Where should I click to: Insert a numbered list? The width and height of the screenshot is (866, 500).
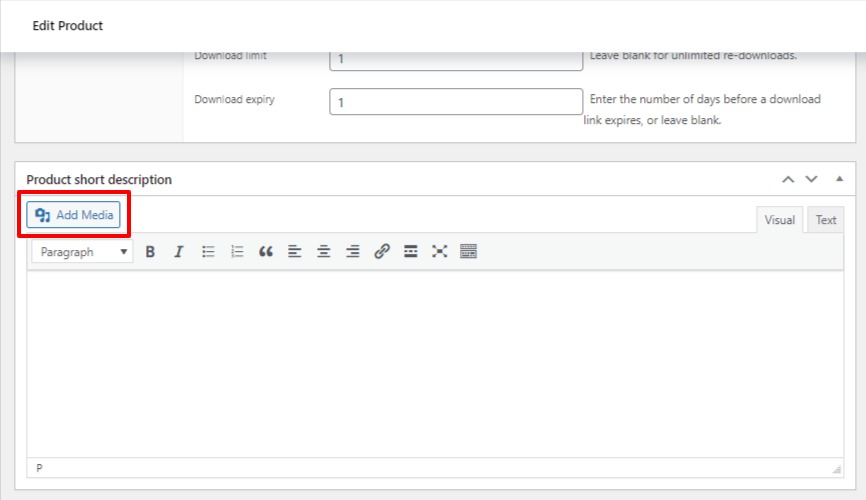(237, 252)
